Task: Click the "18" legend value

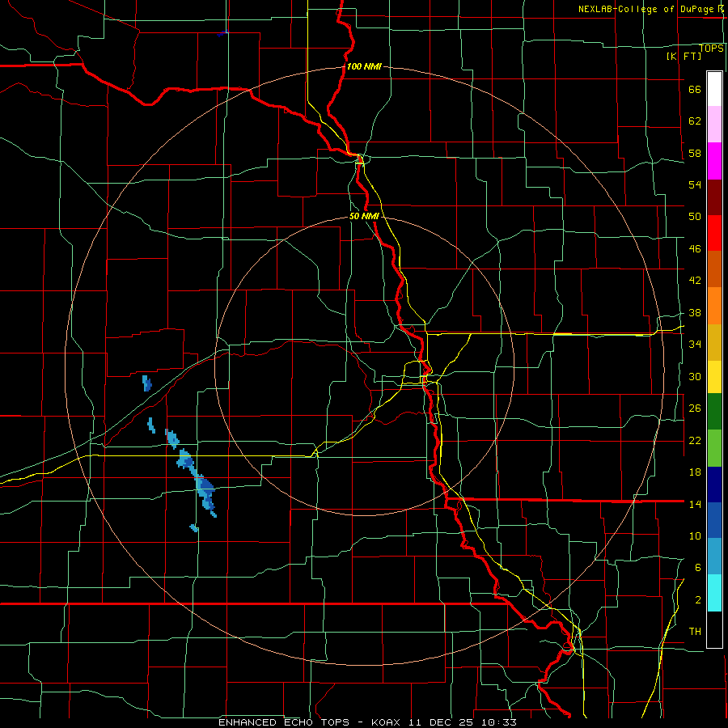Action: click(695, 472)
